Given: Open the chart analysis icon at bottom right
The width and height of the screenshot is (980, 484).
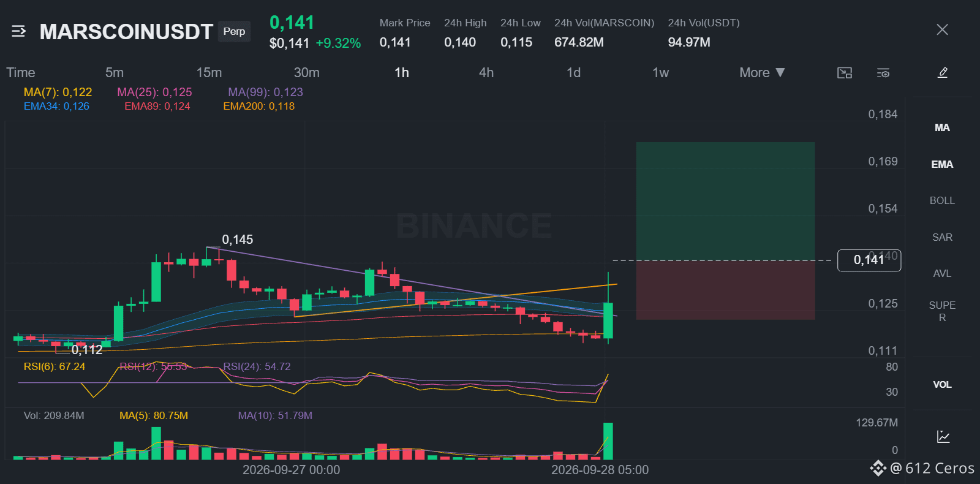Looking at the screenshot, I should (943, 437).
